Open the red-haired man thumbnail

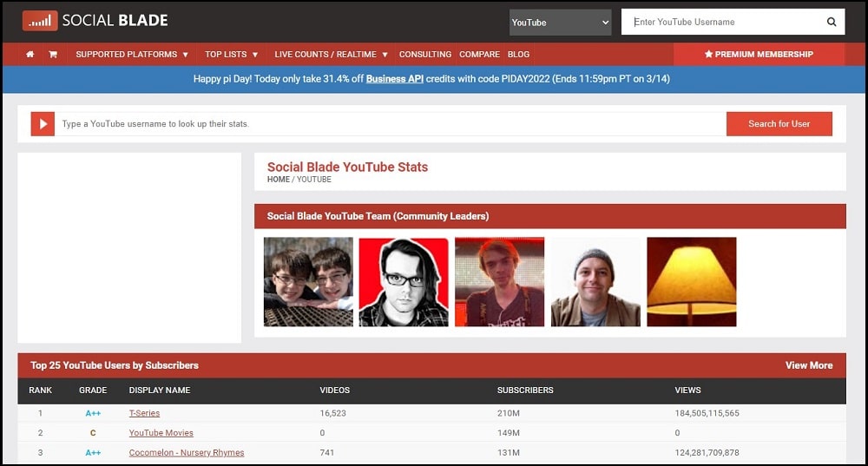click(499, 282)
